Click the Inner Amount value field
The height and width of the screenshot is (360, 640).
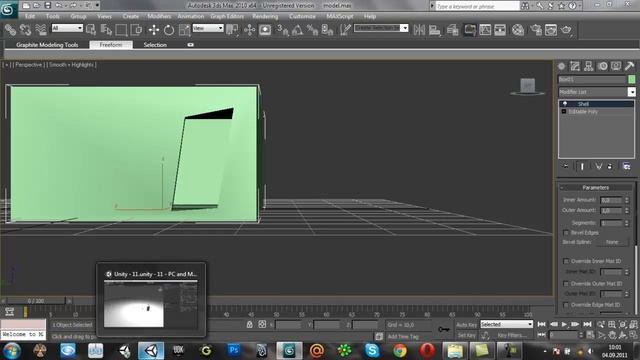click(611, 200)
